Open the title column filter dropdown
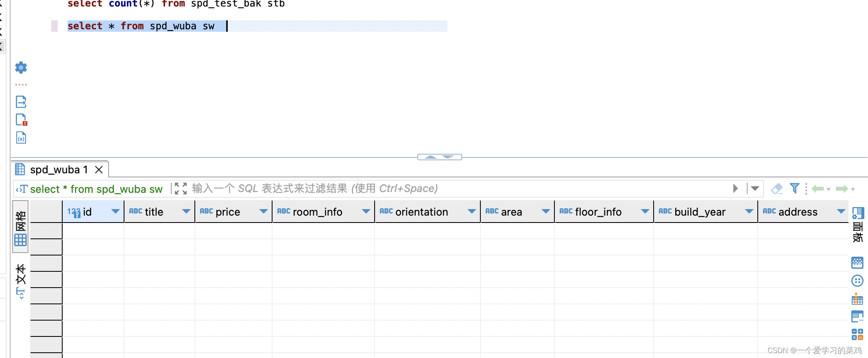 coord(186,211)
